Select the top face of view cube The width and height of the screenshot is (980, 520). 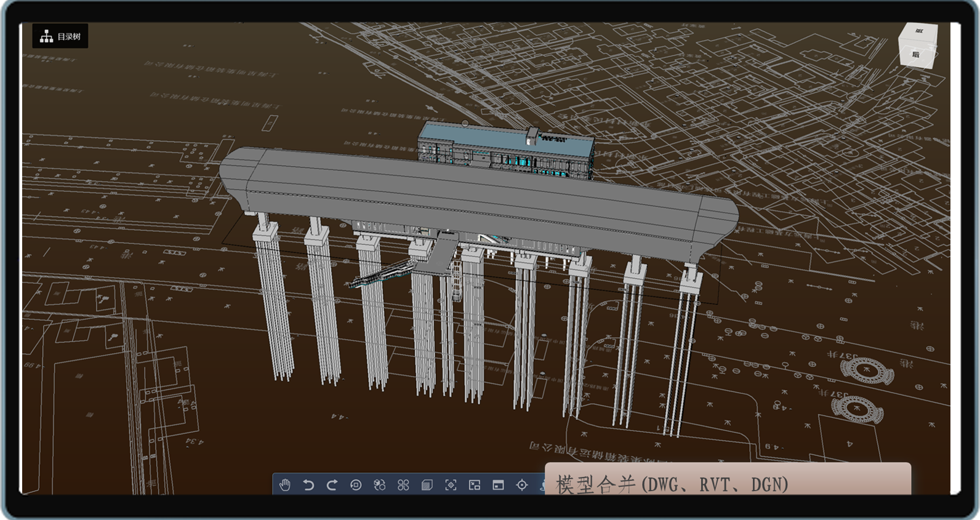tap(919, 31)
